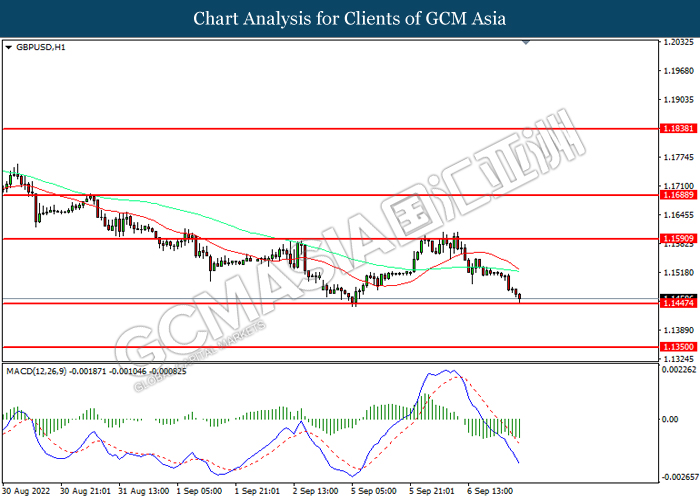Click the 5 Sep 21:01 time label
This screenshot has width=700, height=500.
(x=432, y=491)
